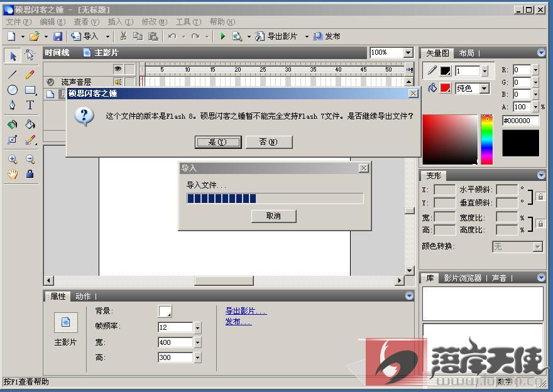
Task: Open the line width dropdown
Action: [x=485, y=71]
